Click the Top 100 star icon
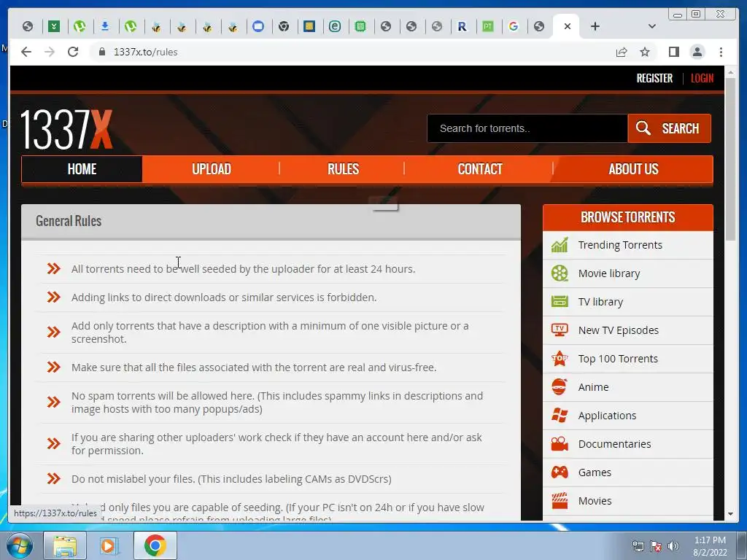 pyautogui.click(x=560, y=359)
